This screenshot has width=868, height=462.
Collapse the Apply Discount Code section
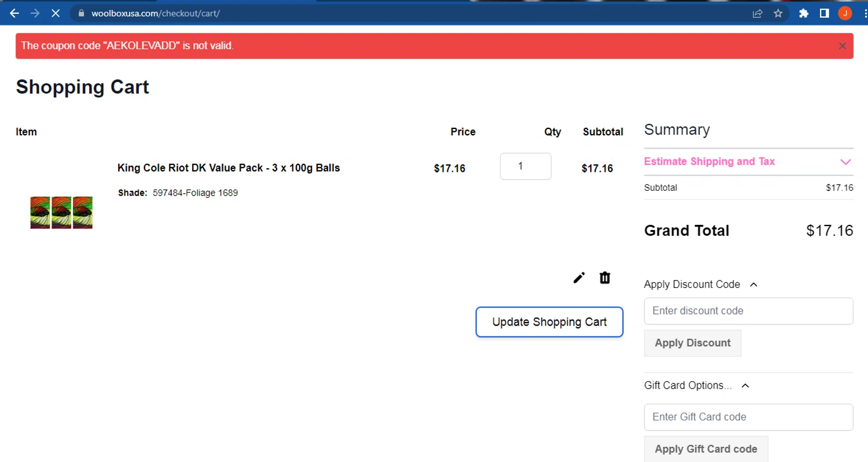(701, 284)
